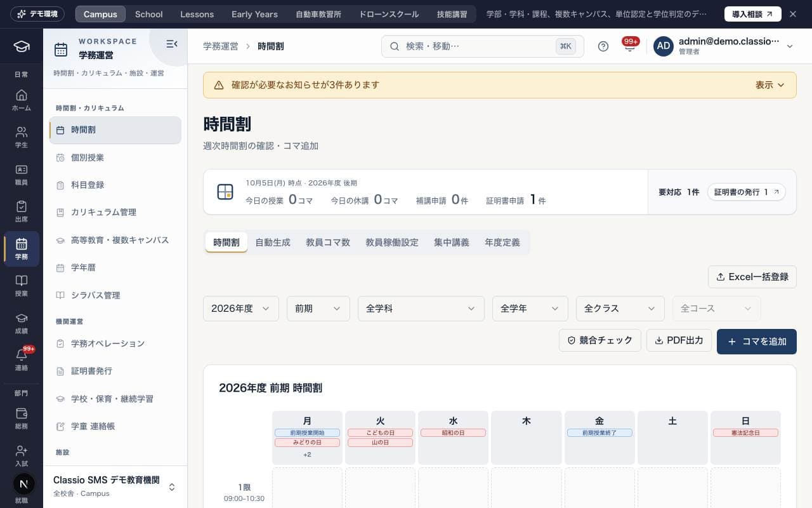This screenshot has width=812, height=508.
Task: Open the admin account menu
Action: (724, 46)
